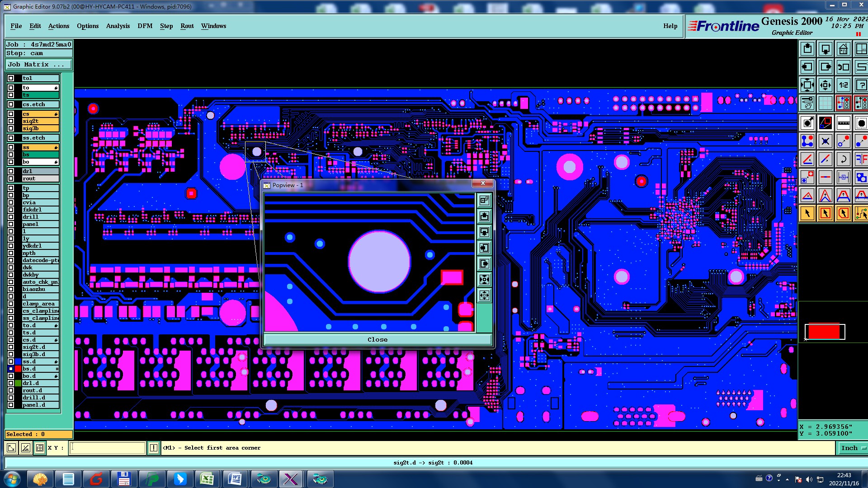868x488 pixels.
Task: Select the measure ruler tool
Action: click(843, 123)
